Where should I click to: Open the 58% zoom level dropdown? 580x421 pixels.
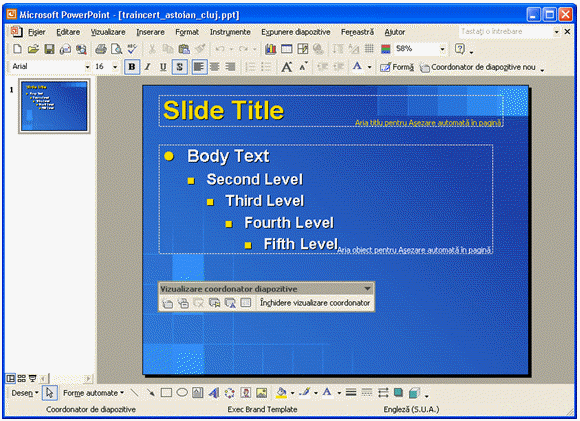[x=442, y=49]
